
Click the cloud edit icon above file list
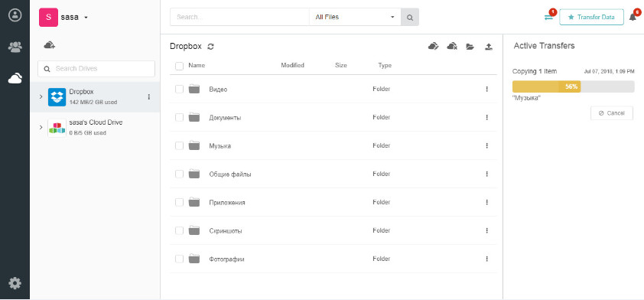(x=434, y=46)
